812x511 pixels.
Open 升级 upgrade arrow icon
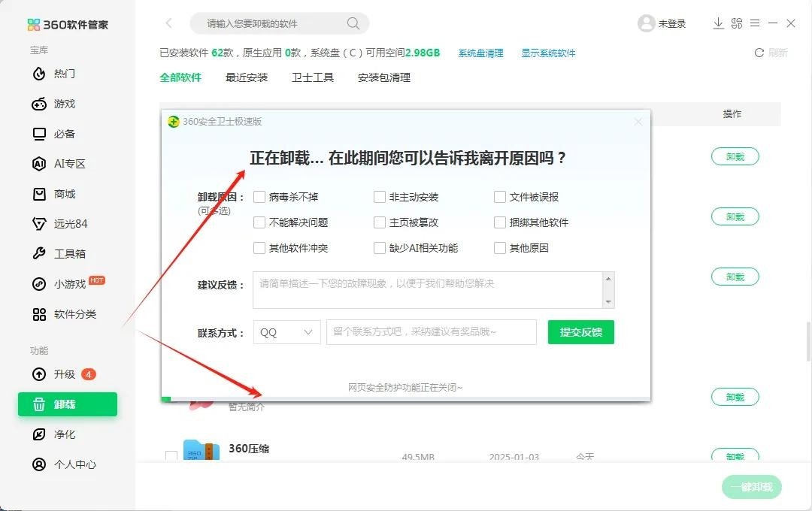pyautogui.click(x=39, y=374)
